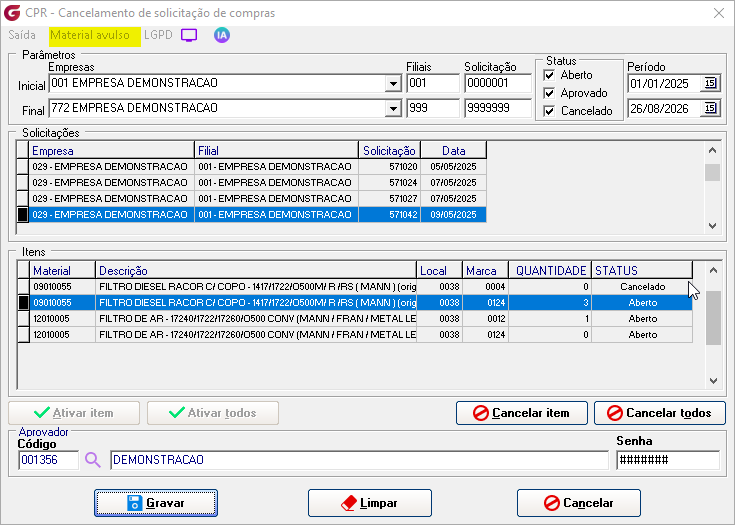Click the app logo in the title bar
Viewport: 735px width, 525px height.
click(x=12, y=13)
